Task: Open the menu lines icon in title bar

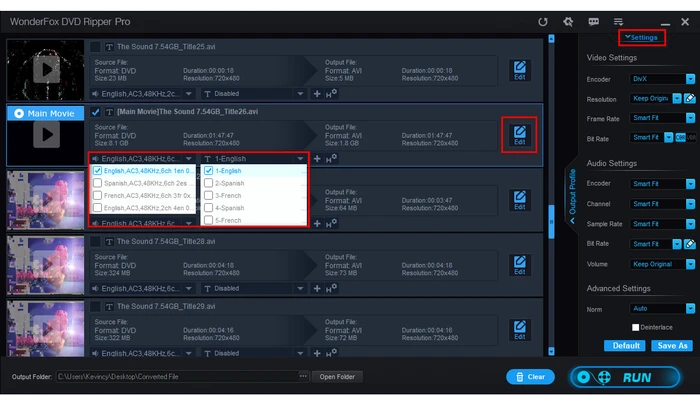Action: (618, 21)
